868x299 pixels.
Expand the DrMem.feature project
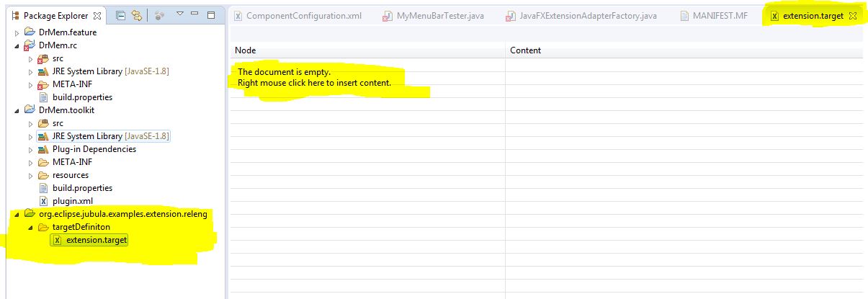pos(17,32)
